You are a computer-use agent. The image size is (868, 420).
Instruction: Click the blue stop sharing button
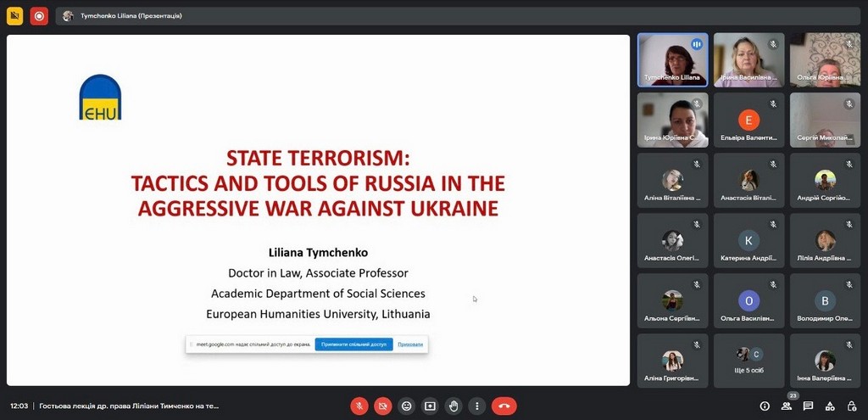coord(353,344)
